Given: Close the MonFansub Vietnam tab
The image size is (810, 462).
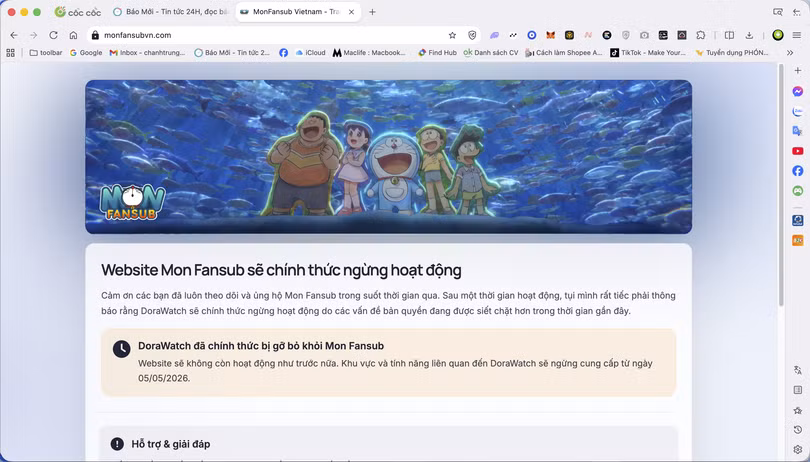Looking at the screenshot, I should pyautogui.click(x=351, y=12).
